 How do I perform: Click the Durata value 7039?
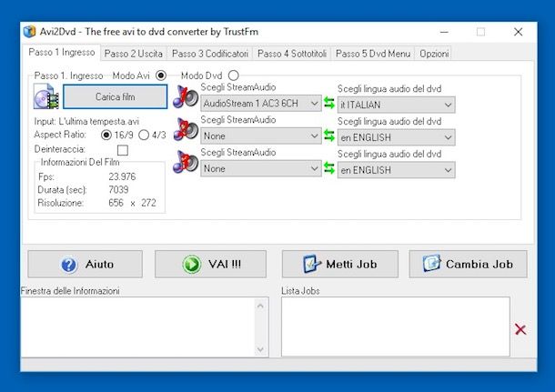click(118, 189)
